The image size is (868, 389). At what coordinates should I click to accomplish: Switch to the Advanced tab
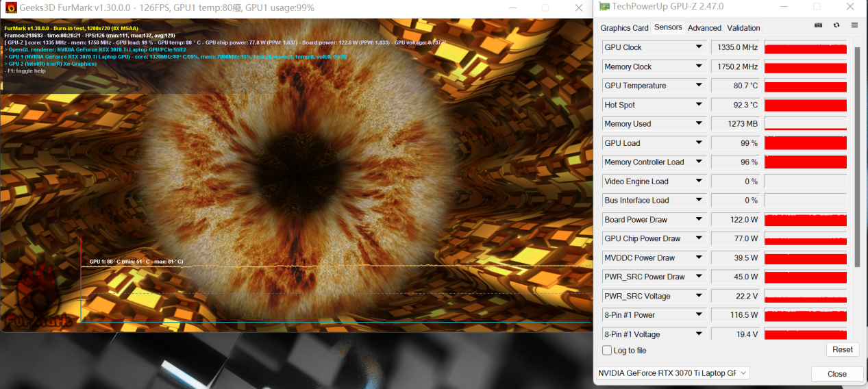point(704,28)
